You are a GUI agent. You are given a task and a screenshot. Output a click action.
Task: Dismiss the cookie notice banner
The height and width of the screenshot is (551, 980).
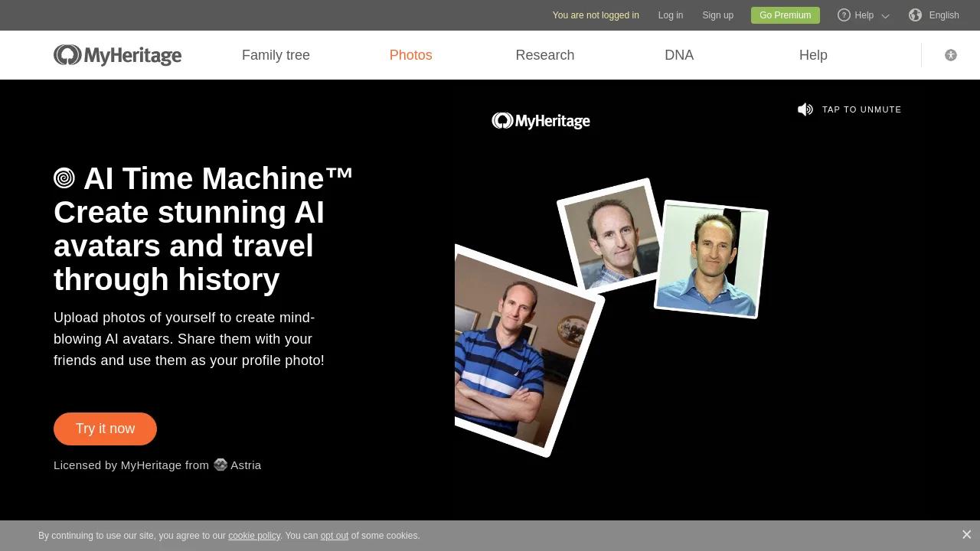[966, 535]
